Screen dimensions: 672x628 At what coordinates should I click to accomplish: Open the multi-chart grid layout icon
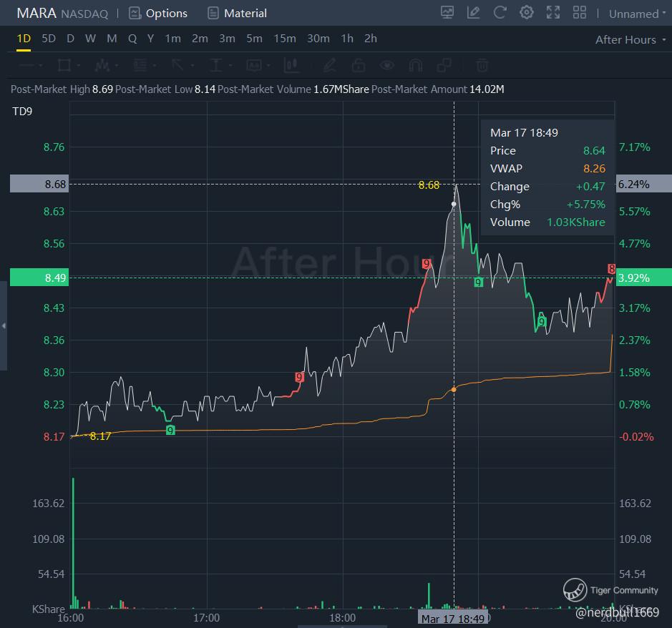pos(580,12)
